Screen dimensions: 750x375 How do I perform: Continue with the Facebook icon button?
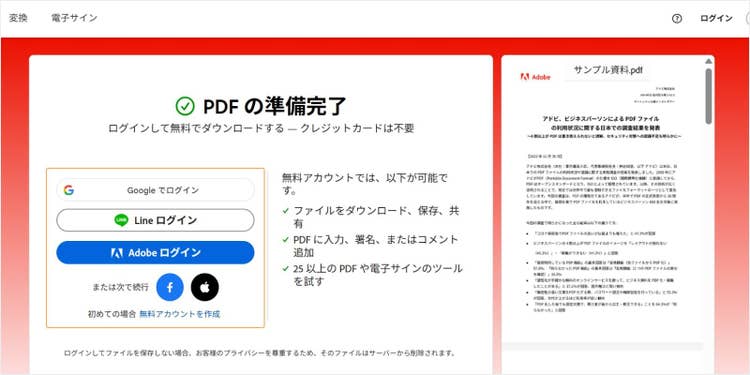point(170,287)
